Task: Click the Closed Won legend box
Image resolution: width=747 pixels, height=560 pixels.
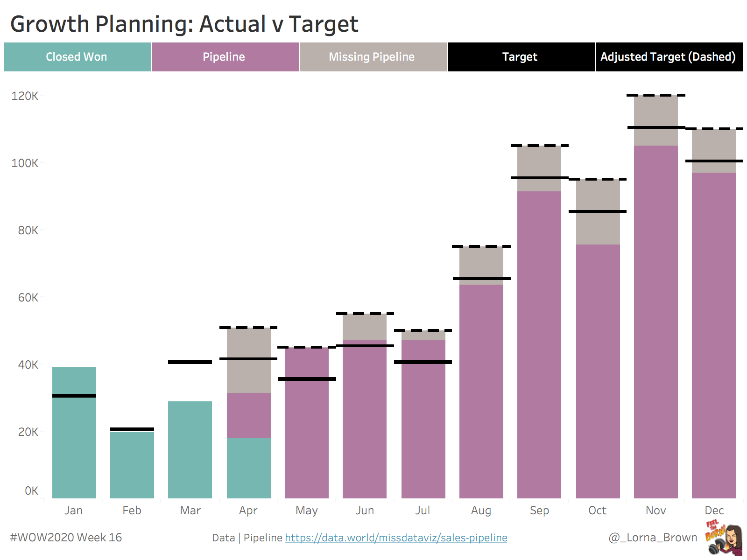Action: [x=78, y=57]
